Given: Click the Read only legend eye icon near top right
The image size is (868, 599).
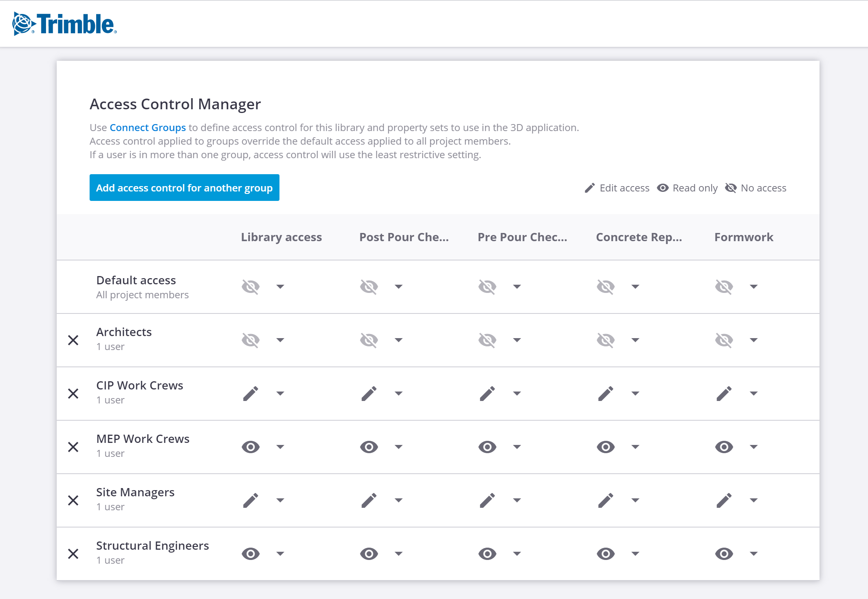Looking at the screenshot, I should coord(663,188).
